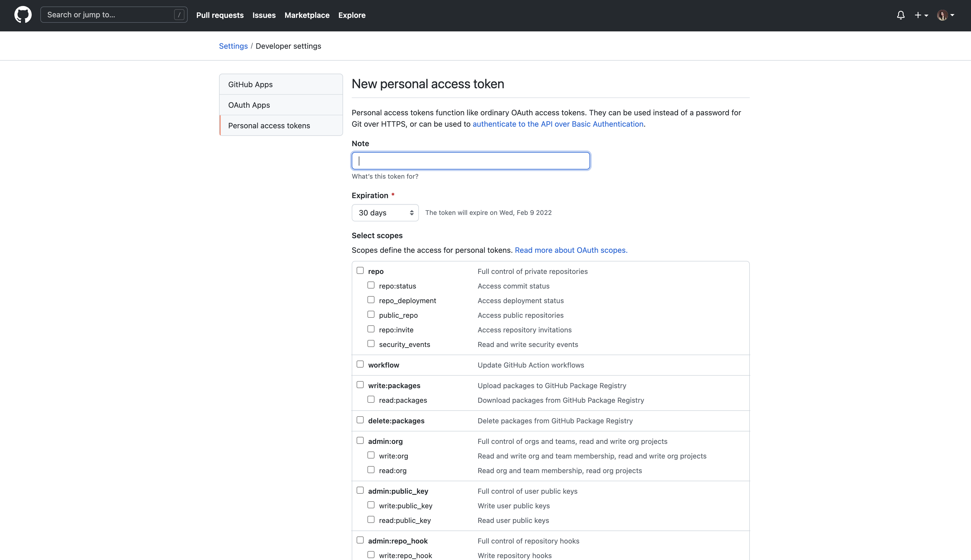Open the user avatar menu
The width and height of the screenshot is (971, 560).
pyautogui.click(x=945, y=15)
